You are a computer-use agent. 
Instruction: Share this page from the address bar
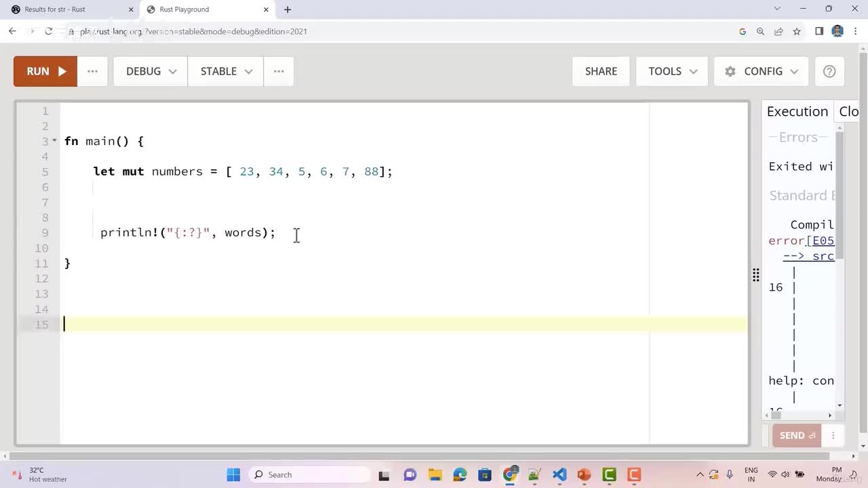tap(778, 31)
